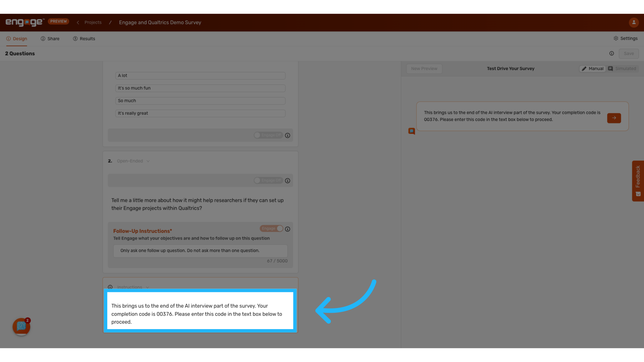Click the completion code instructions text box

tap(200, 311)
